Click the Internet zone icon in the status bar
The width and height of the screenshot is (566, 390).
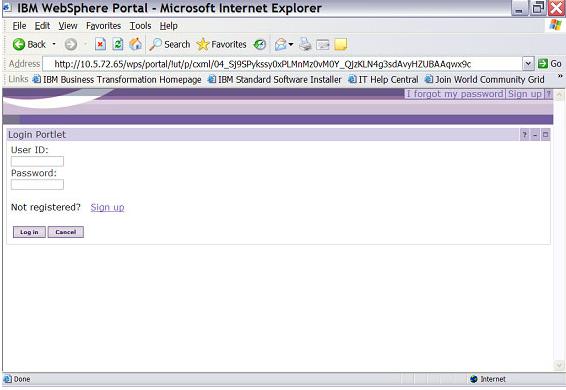click(x=474, y=379)
